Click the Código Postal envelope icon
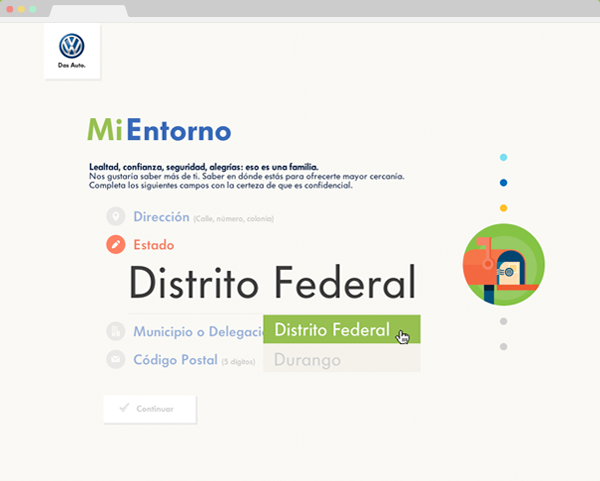This screenshot has height=481, width=600. (x=116, y=359)
